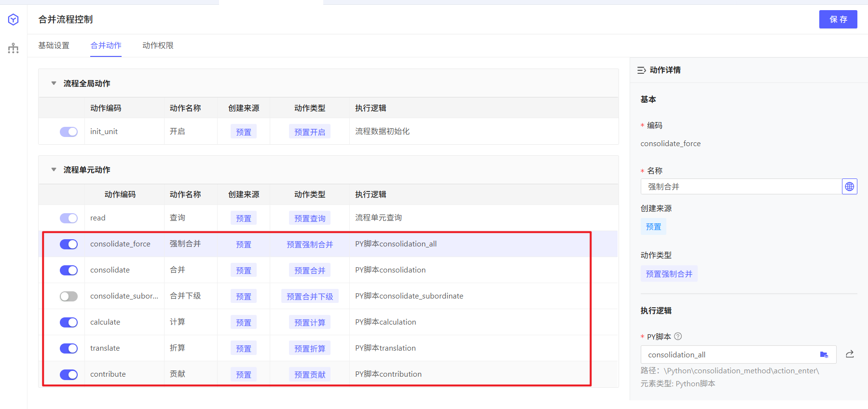Image resolution: width=868 pixels, height=409 pixels.
Task: Click the 保存 save button
Action: [838, 19]
